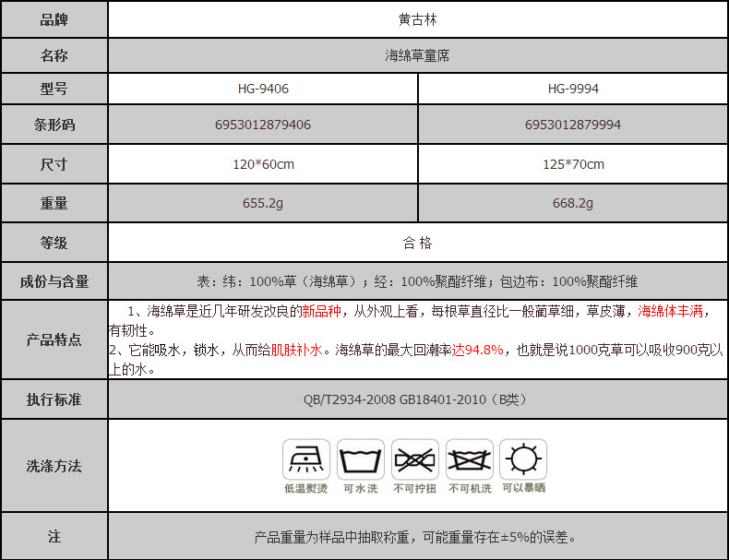The image size is (729, 560).
Task: Click the label 可水洗
Action: pos(361,488)
